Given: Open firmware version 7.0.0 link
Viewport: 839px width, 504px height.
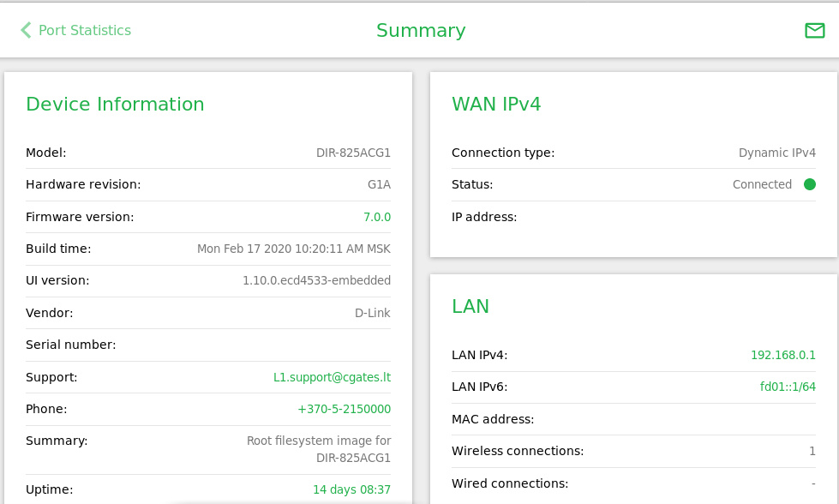Looking at the screenshot, I should tap(377, 217).
